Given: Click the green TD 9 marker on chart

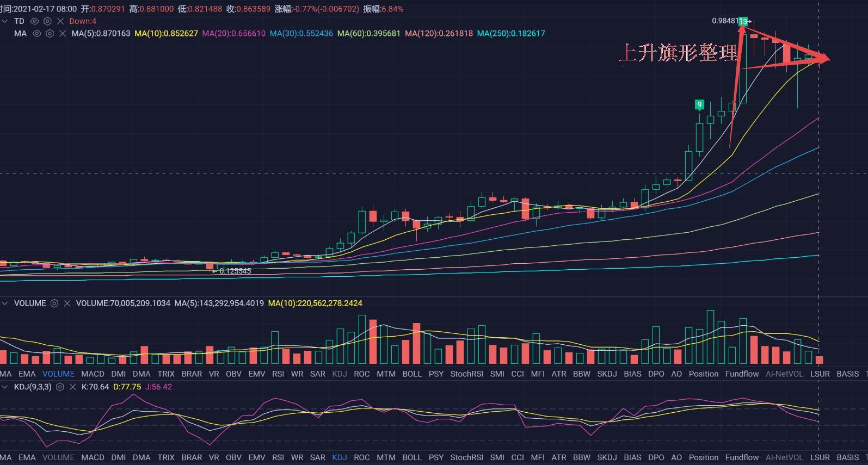Looking at the screenshot, I should point(699,104).
